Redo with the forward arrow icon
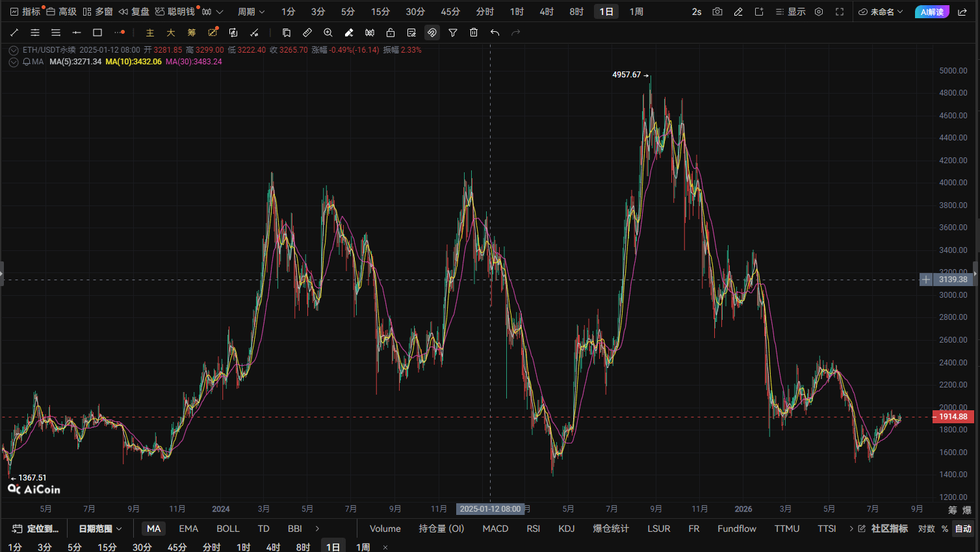The width and height of the screenshot is (980, 552). point(515,33)
